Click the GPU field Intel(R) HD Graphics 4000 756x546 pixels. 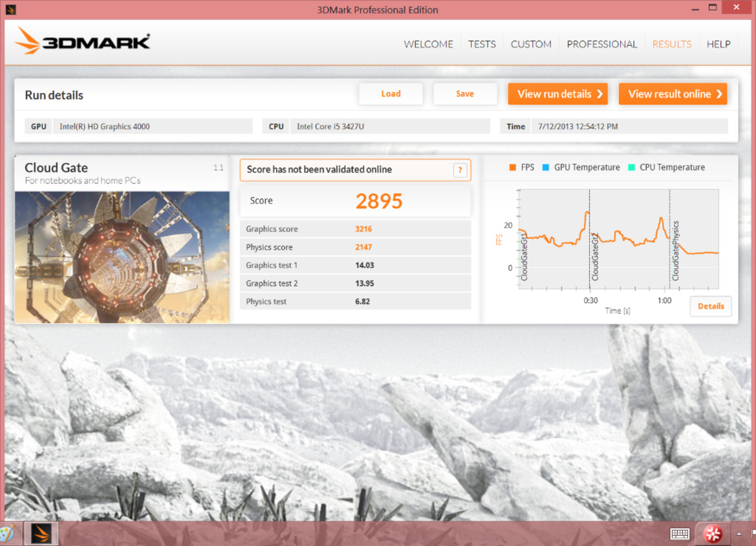click(153, 126)
